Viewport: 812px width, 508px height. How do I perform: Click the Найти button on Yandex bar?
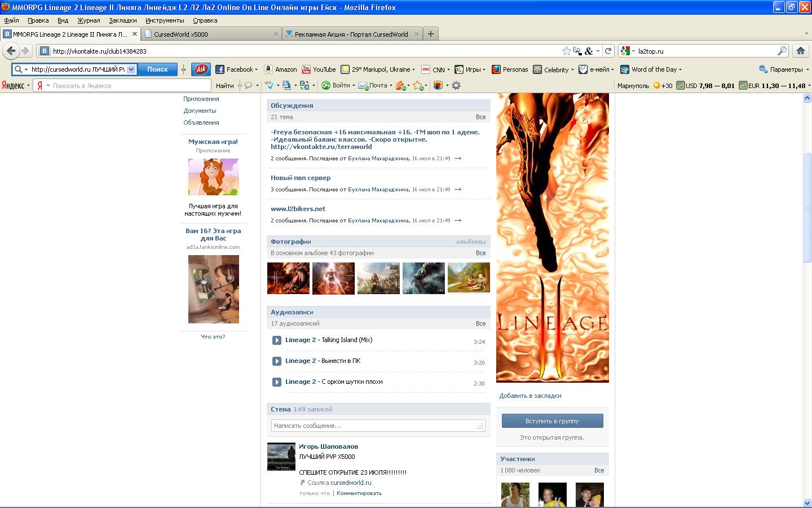point(224,85)
